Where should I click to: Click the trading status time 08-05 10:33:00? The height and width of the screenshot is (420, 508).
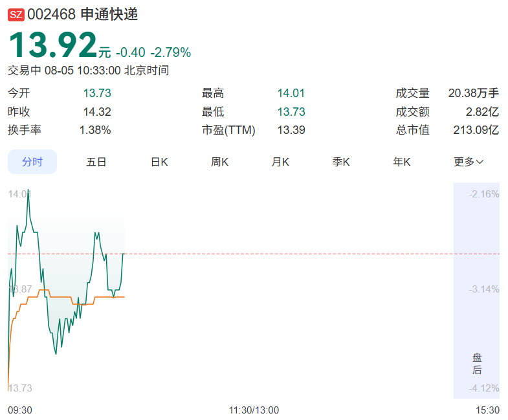click(83, 71)
